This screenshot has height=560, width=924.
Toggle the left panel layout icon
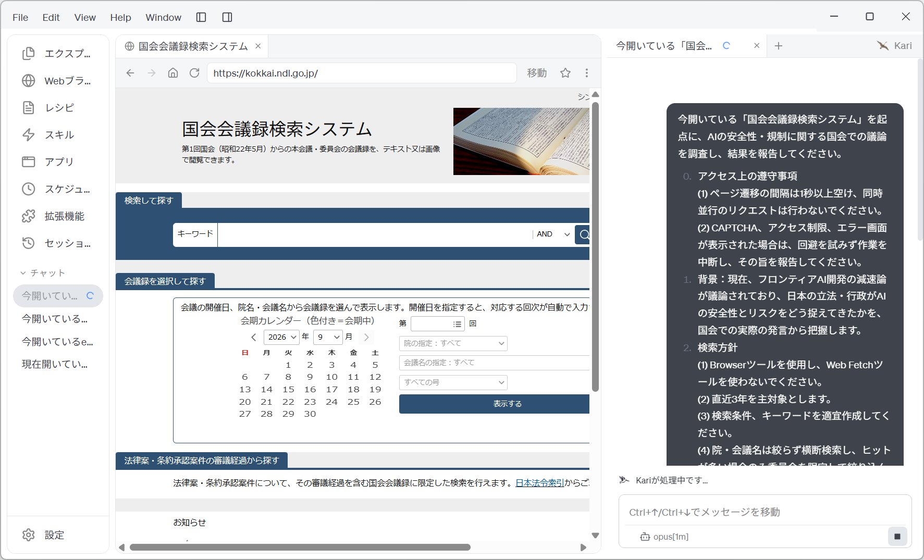201,17
